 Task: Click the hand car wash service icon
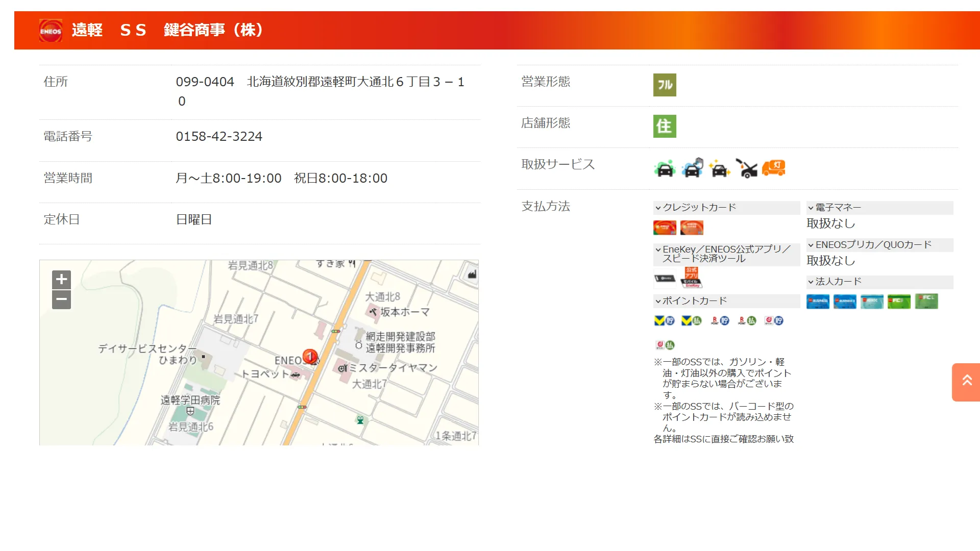692,168
